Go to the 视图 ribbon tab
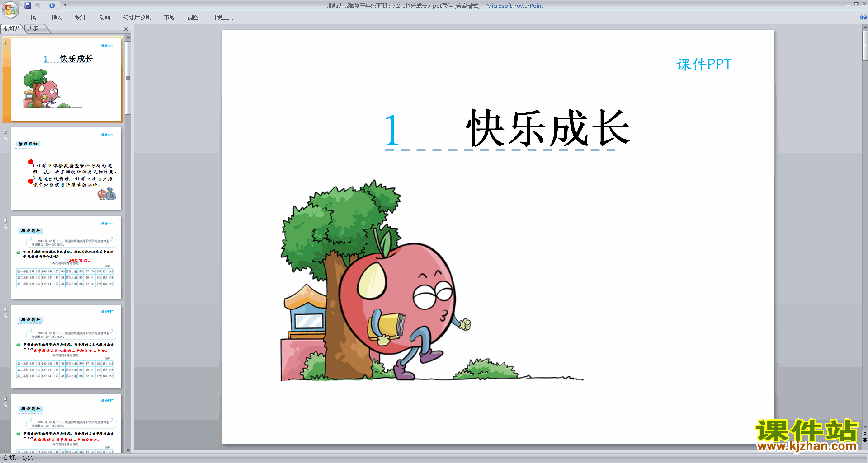The height and width of the screenshot is (463, 868). (x=193, y=17)
